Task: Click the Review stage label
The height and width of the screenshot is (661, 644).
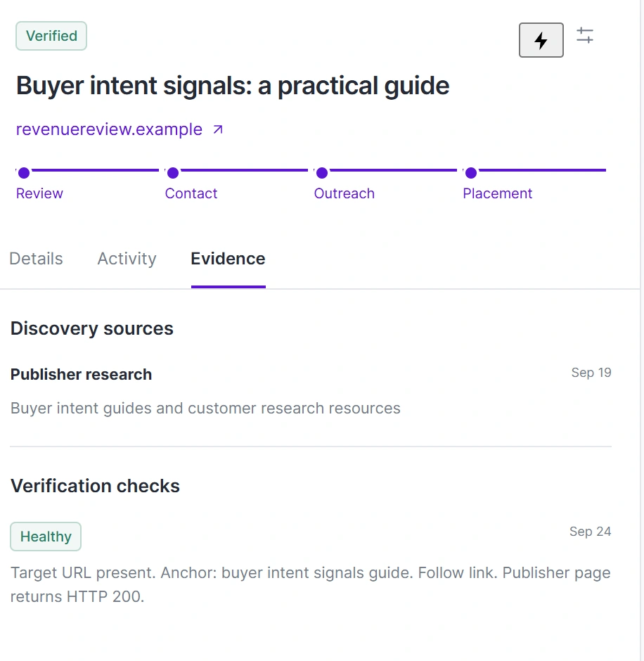Action: [39, 193]
